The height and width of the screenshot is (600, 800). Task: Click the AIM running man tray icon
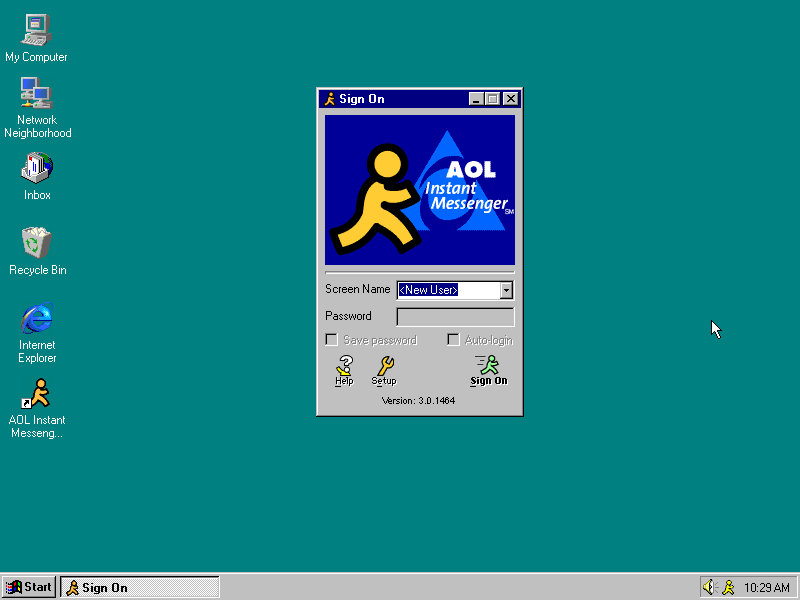tap(729, 587)
